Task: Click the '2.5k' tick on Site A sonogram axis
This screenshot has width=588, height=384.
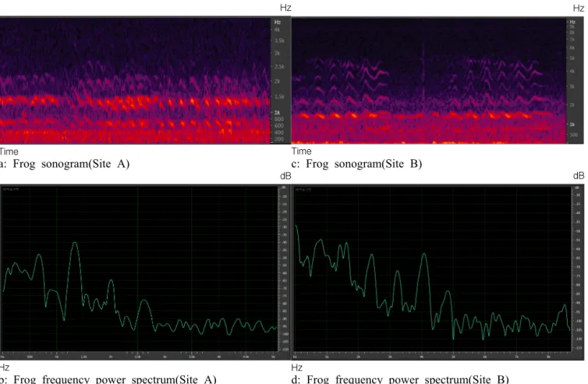Action: 279,66
